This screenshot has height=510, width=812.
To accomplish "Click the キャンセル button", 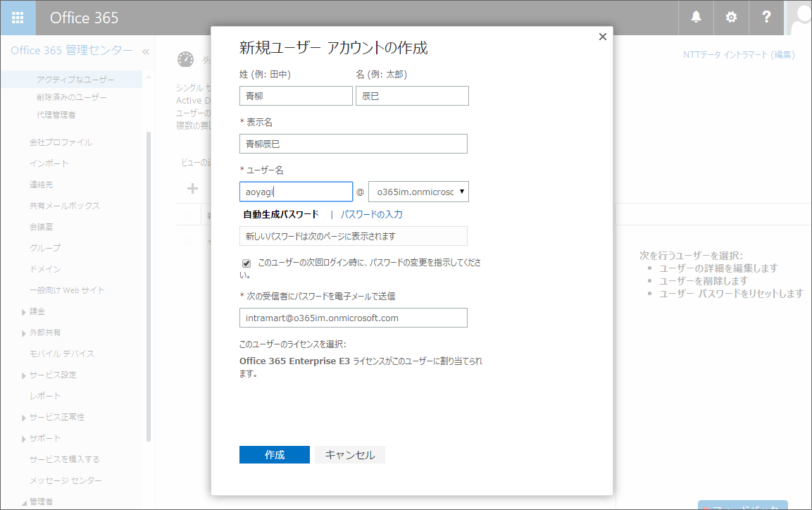I will point(349,454).
